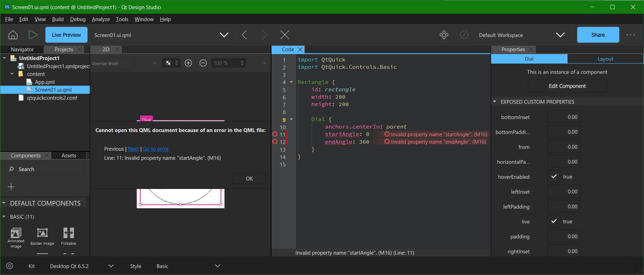
Task: Click error marker on line 11
Action: tap(275, 134)
